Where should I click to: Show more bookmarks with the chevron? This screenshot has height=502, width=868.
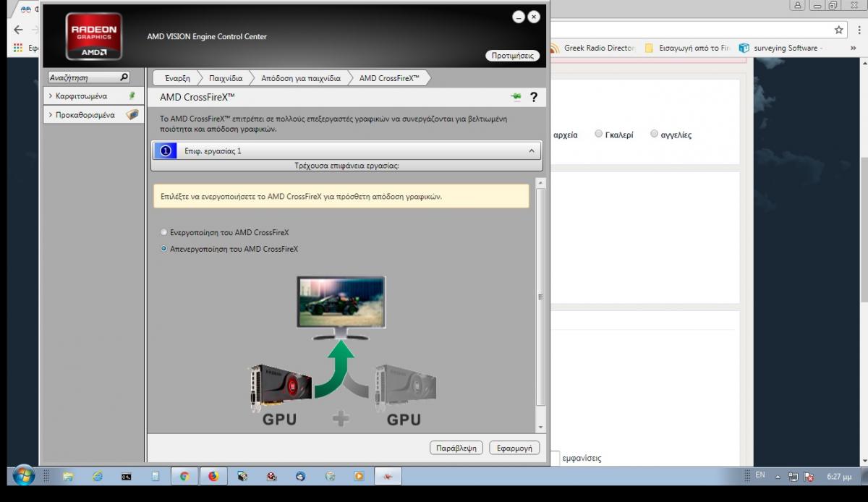click(854, 48)
